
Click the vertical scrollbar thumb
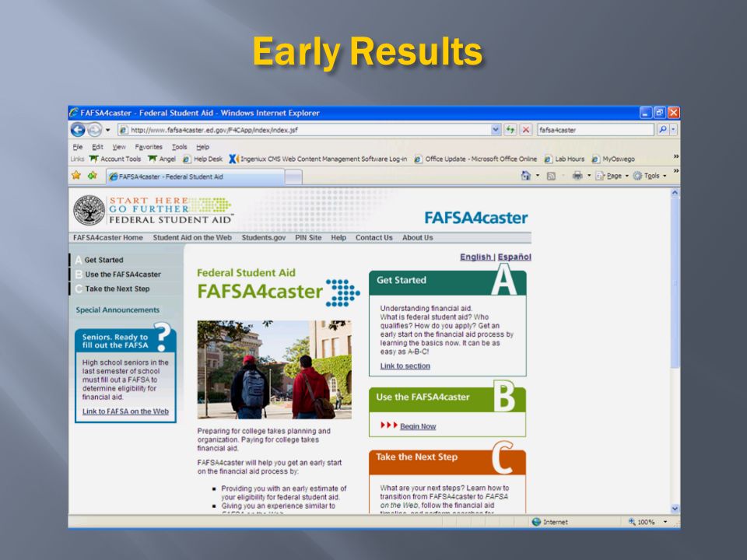coord(675,283)
